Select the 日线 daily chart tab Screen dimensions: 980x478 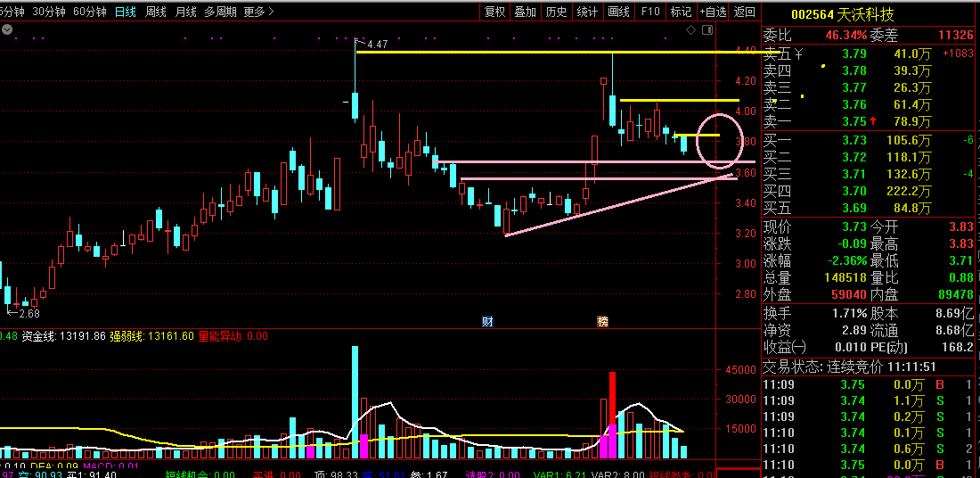125,12
